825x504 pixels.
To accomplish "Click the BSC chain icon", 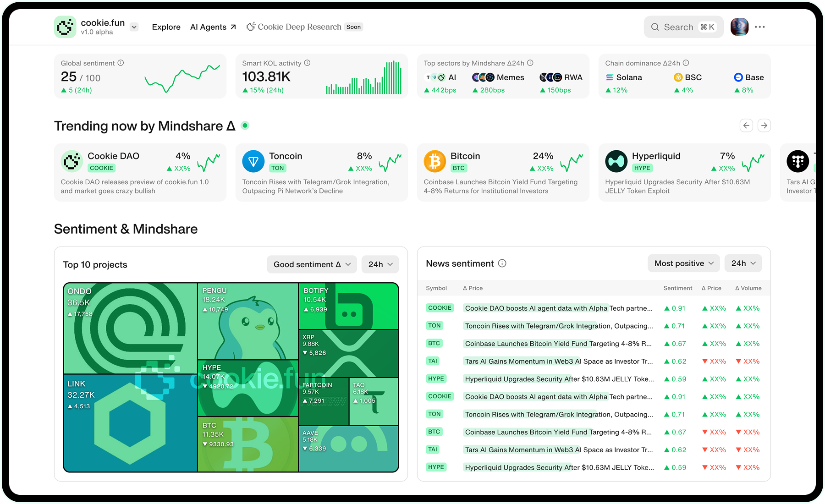I will pos(678,77).
